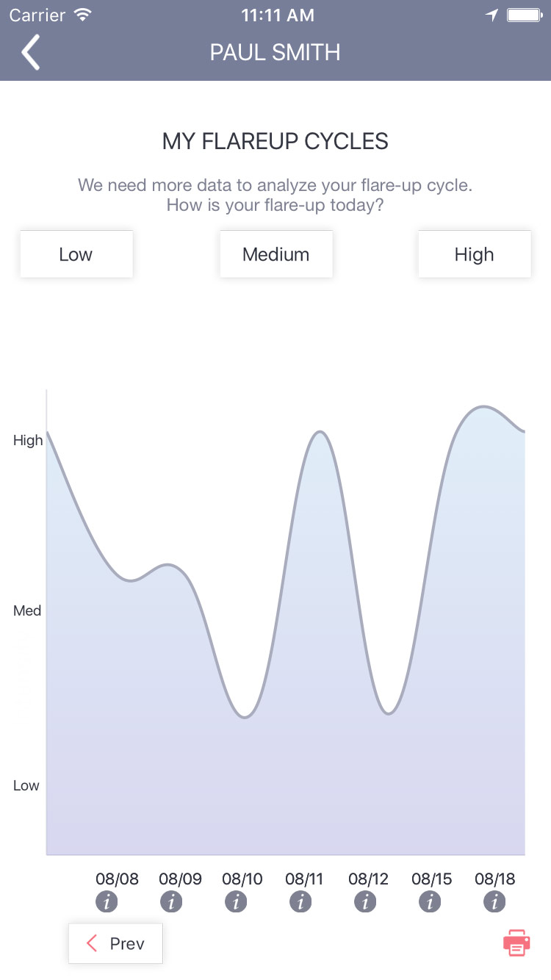The height and width of the screenshot is (980, 551).
Task: Go to previous dates with Prev
Action: (115, 943)
